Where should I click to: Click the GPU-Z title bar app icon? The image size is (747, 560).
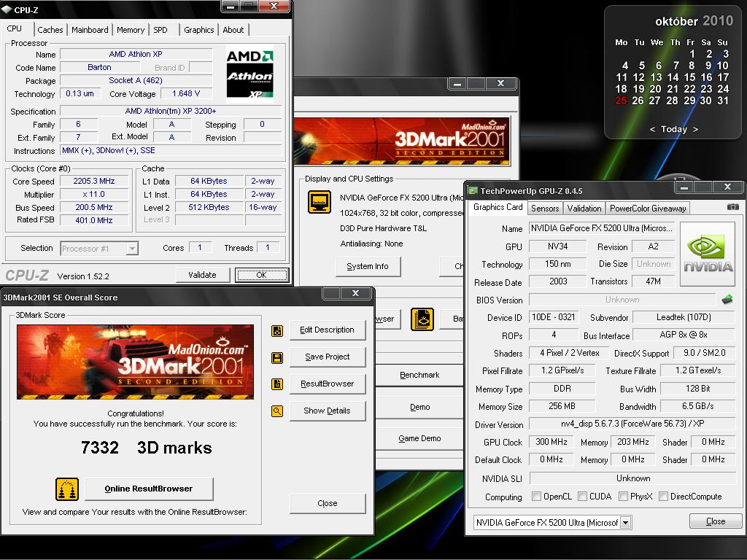tap(473, 191)
